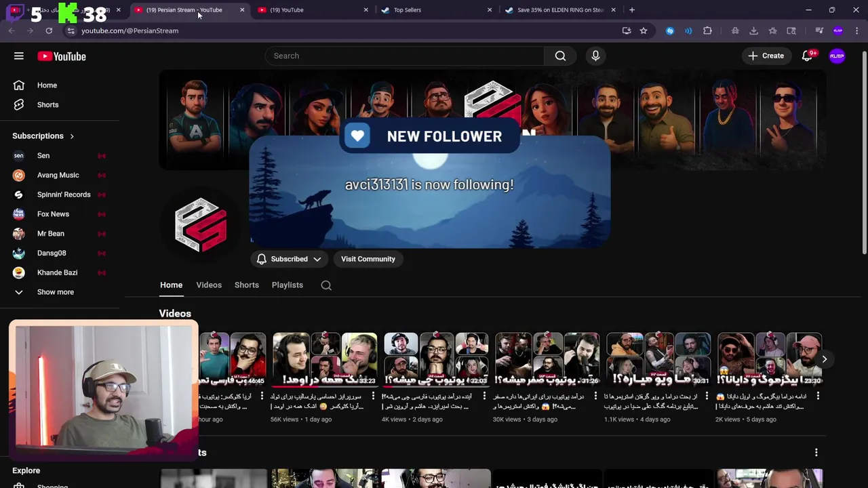Click install app icon in address bar
The height and width of the screenshot is (488, 868).
[x=627, y=30]
